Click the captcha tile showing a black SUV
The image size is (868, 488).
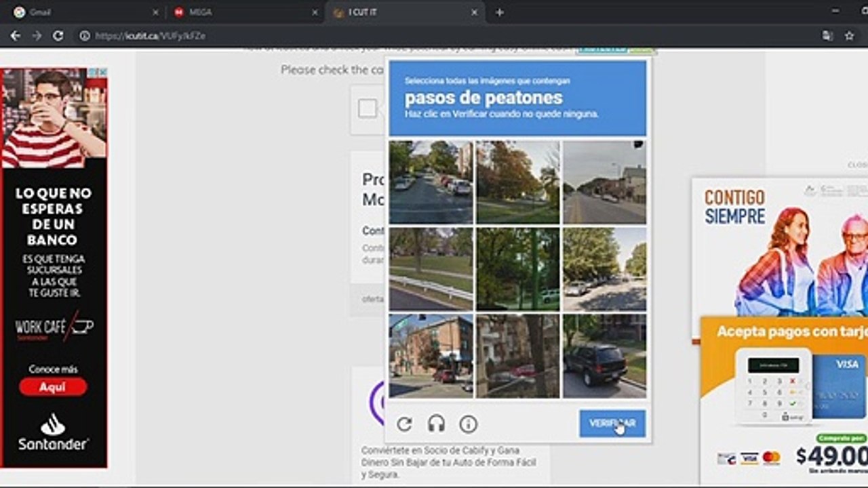click(604, 356)
